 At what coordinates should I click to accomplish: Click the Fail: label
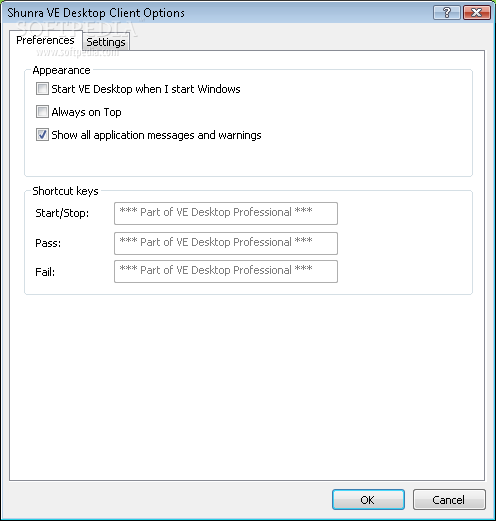click(x=45, y=272)
